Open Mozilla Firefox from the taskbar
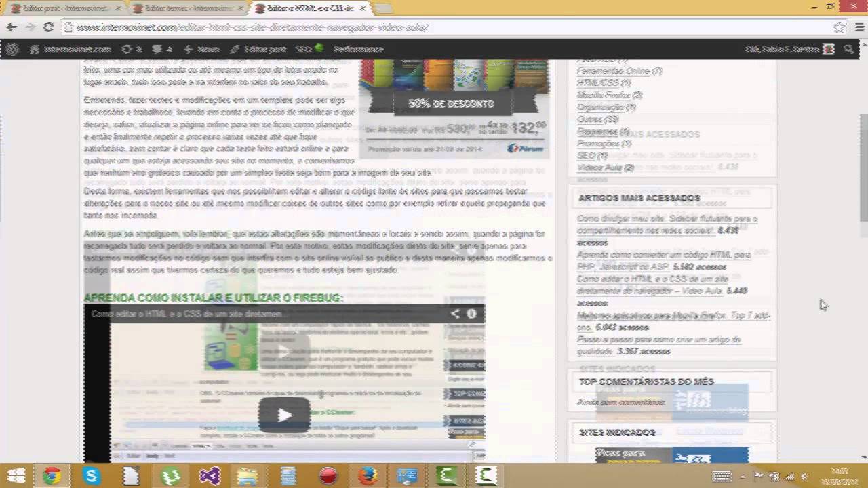868x488 pixels. (x=368, y=476)
